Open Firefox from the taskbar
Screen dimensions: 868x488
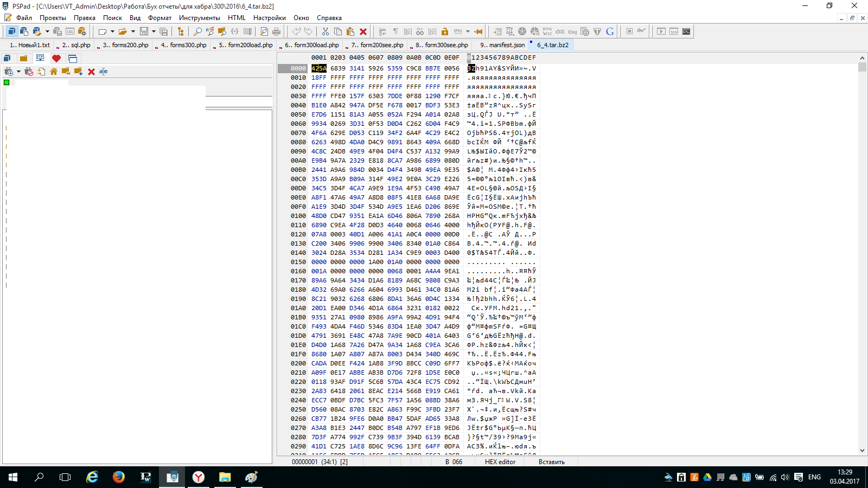click(x=118, y=477)
